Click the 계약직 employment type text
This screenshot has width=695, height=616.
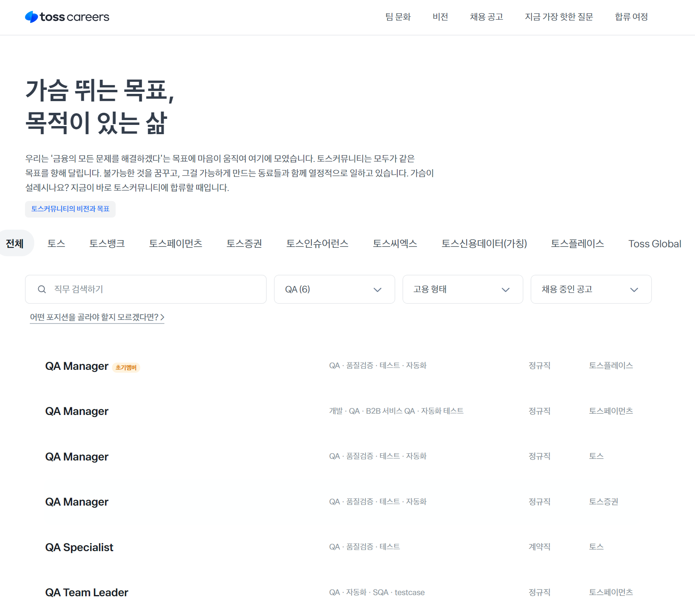pyautogui.click(x=539, y=547)
